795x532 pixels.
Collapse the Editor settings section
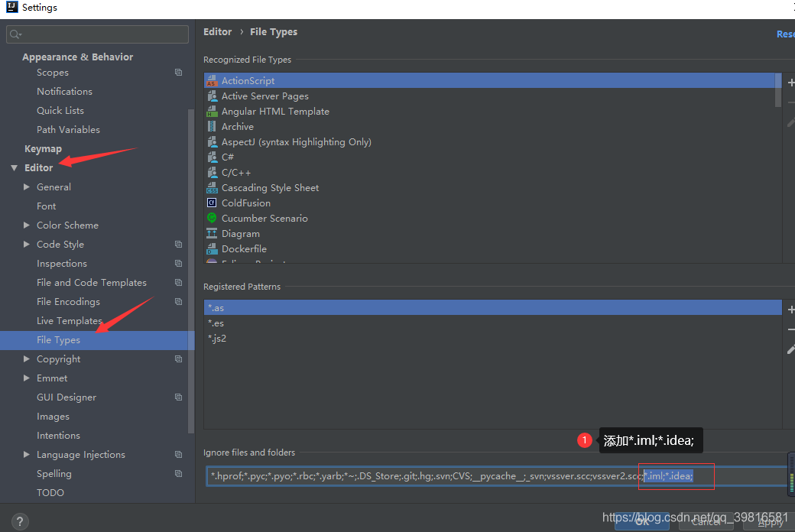(x=15, y=168)
